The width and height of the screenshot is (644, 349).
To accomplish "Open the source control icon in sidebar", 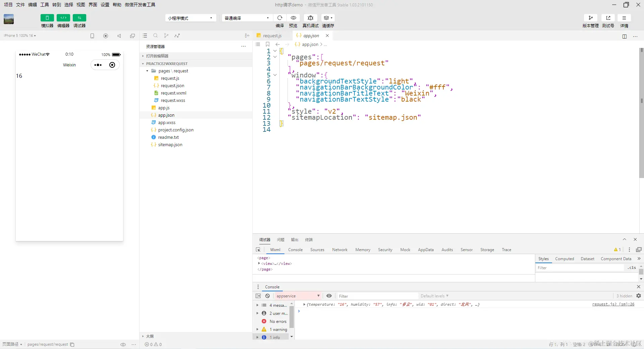I will pyautogui.click(x=166, y=36).
